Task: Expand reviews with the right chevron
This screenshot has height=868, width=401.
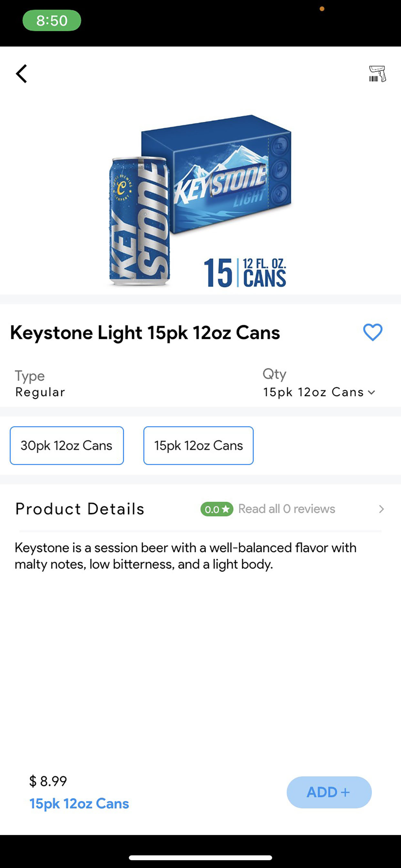Action: click(x=381, y=509)
